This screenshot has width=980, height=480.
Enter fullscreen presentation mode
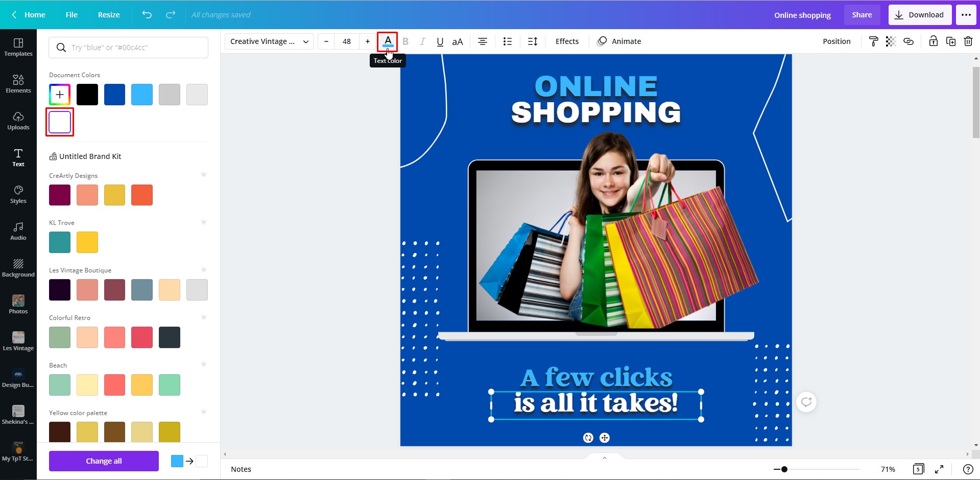939,469
